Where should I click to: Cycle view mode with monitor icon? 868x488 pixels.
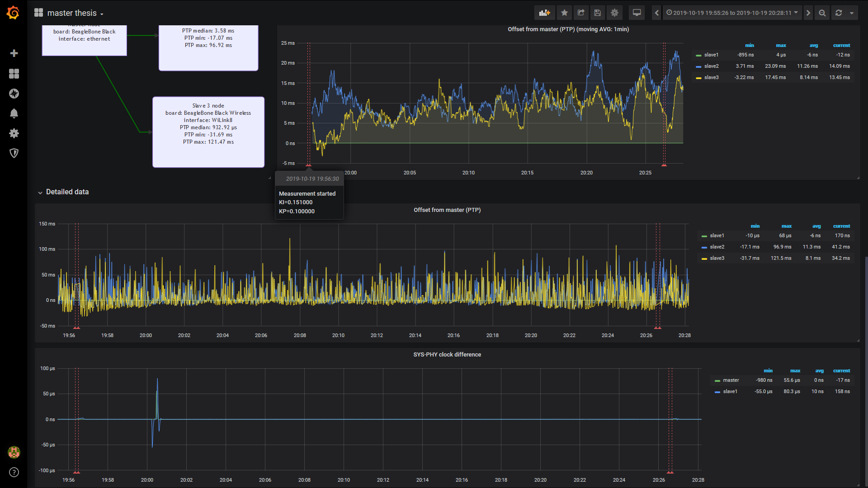tap(637, 13)
